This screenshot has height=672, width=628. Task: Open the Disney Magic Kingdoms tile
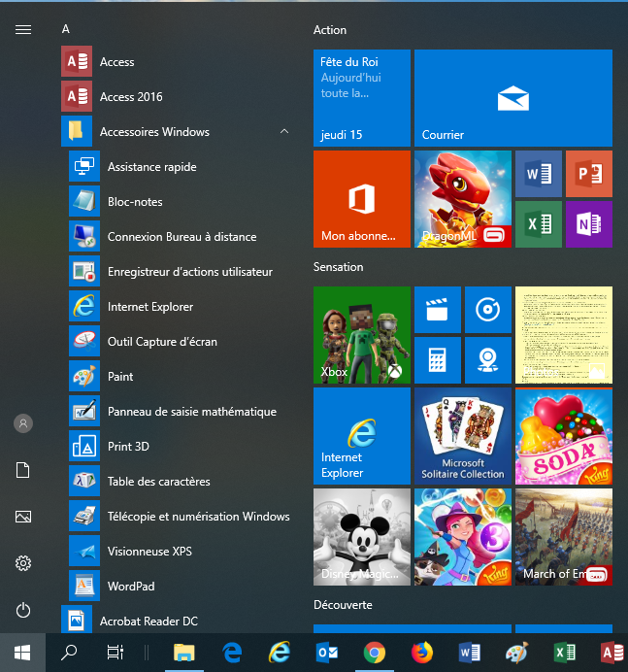[x=362, y=537]
